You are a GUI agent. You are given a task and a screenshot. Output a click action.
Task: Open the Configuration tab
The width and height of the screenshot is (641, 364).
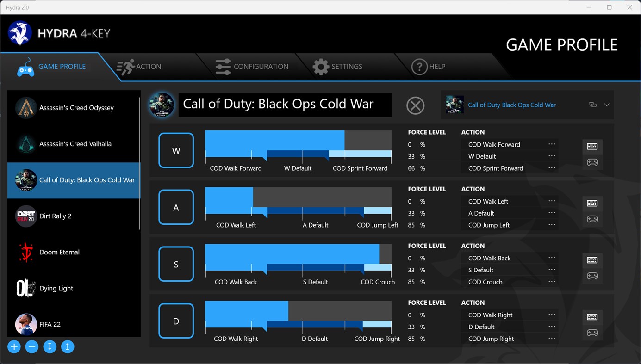(252, 66)
